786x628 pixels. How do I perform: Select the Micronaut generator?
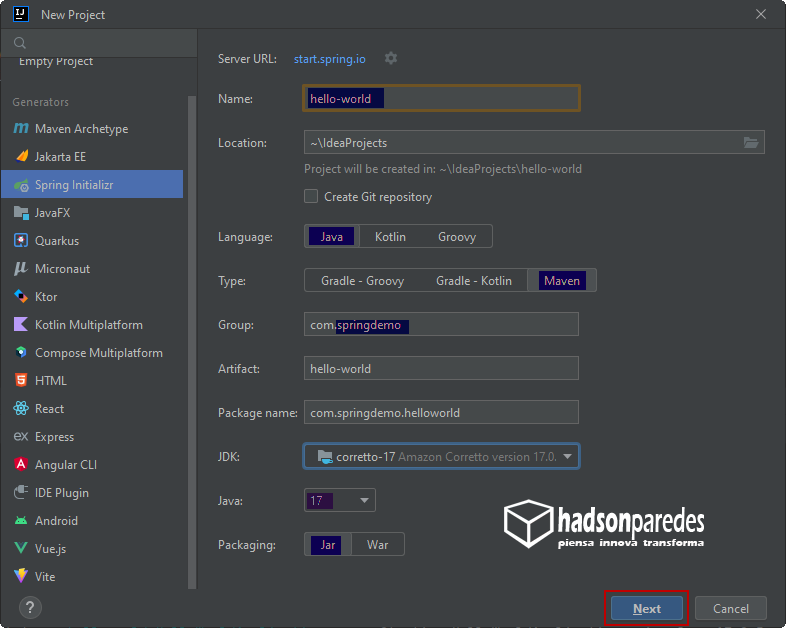92,269
